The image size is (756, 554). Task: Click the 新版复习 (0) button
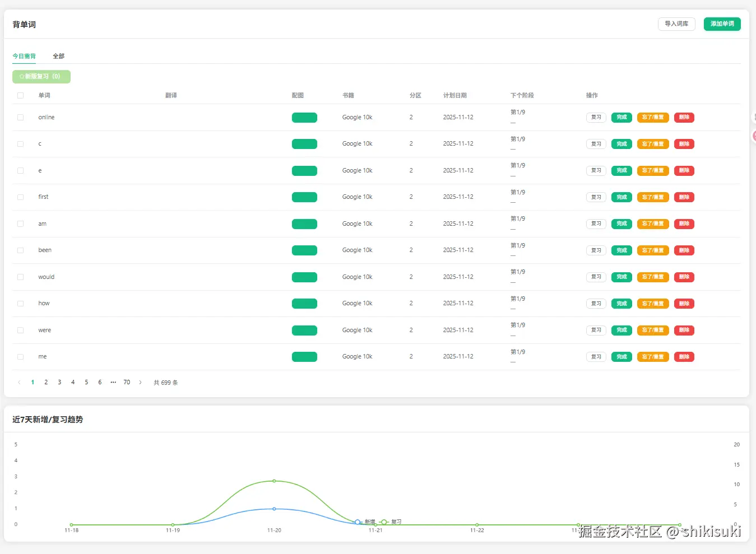(41, 76)
